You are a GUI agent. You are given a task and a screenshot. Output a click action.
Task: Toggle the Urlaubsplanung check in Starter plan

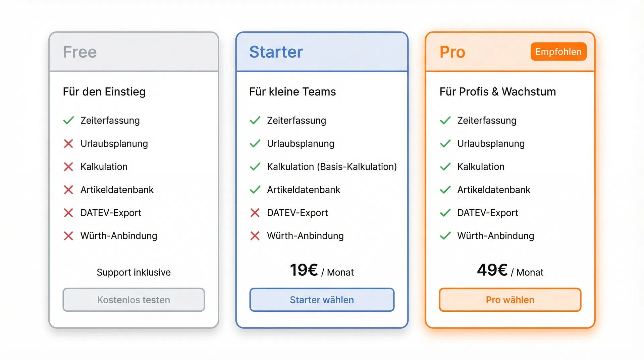tap(255, 144)
